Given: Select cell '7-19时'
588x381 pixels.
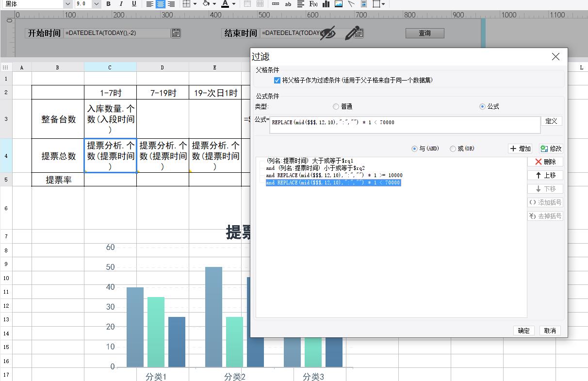Looking at the screenshot, I should [163, 93].
